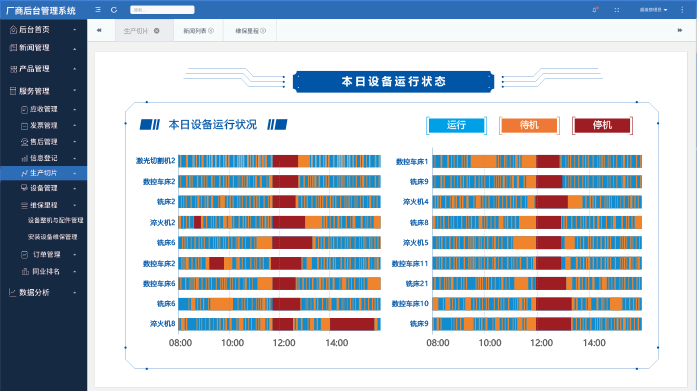697x391 pixels.
Task: Focus the search field in header
Action: (162, 10)
